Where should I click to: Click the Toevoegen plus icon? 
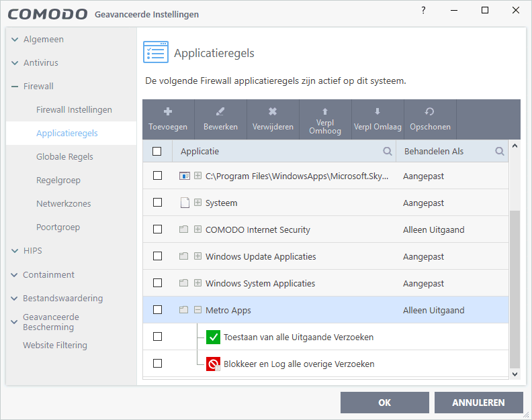pyautogui.click(x=168, y=111)
